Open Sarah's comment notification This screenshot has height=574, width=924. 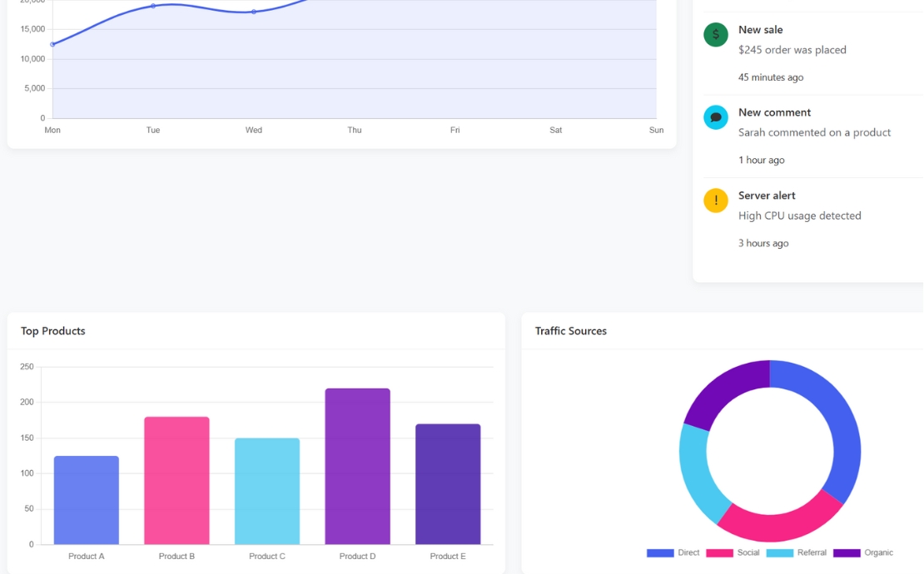814,132
